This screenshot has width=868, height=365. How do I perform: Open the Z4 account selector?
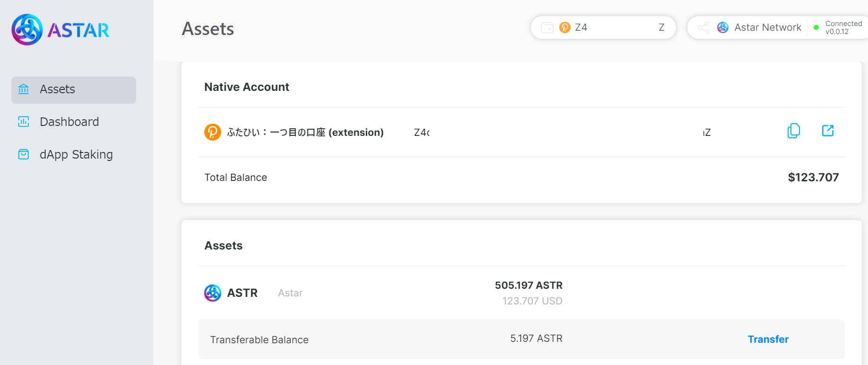point(603,27)
